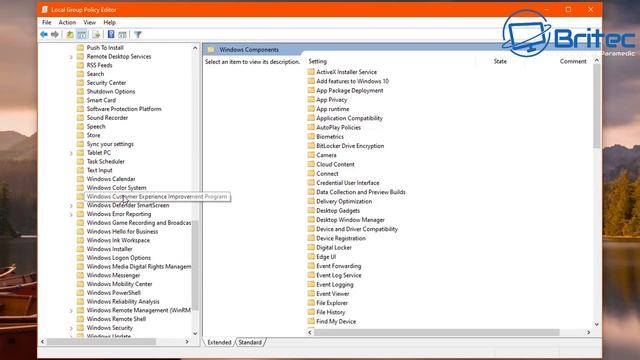640x360 pixels.
Task: Click the Forward arrow in the toolbar
Action: [55, 35]
